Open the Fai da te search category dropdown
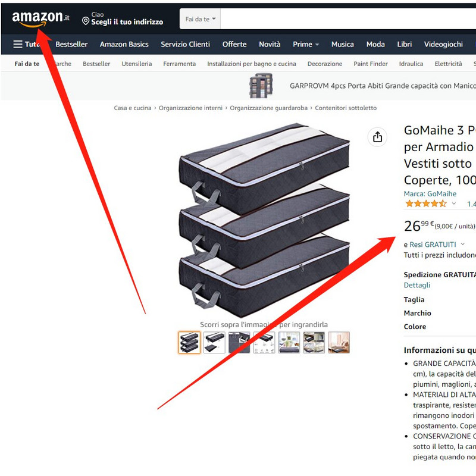The width and height of the screenshot is (476, 476). (x=201, y=19)
